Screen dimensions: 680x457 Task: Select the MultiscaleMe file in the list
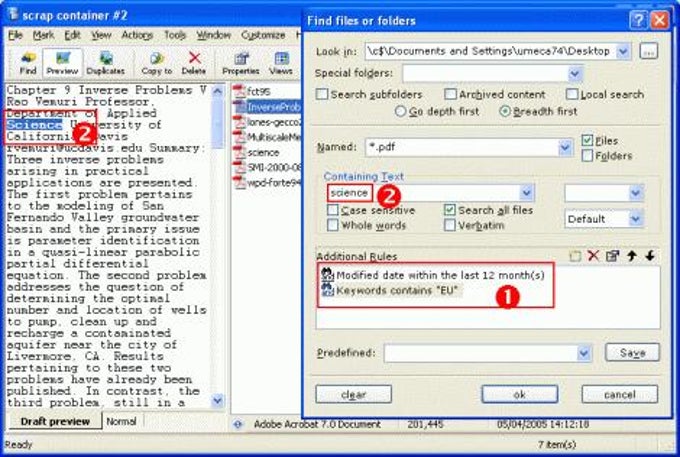(x=267, y=137)
